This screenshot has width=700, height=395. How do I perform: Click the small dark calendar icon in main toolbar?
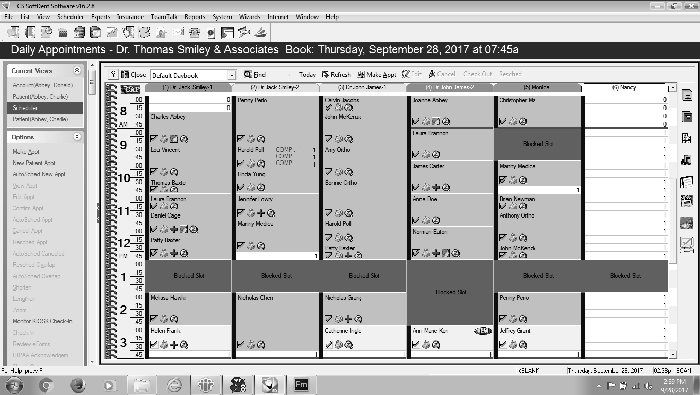[x=63, y=33]
